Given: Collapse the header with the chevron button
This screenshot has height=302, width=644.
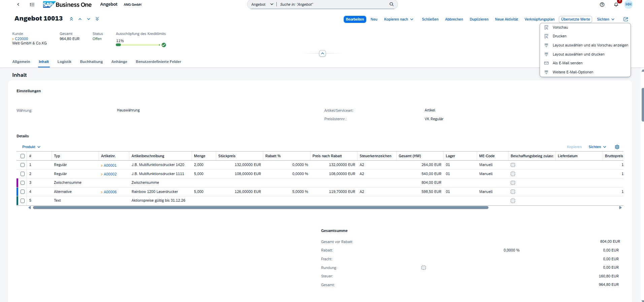Looking at the screenshot, I should [x=323, y=54].
